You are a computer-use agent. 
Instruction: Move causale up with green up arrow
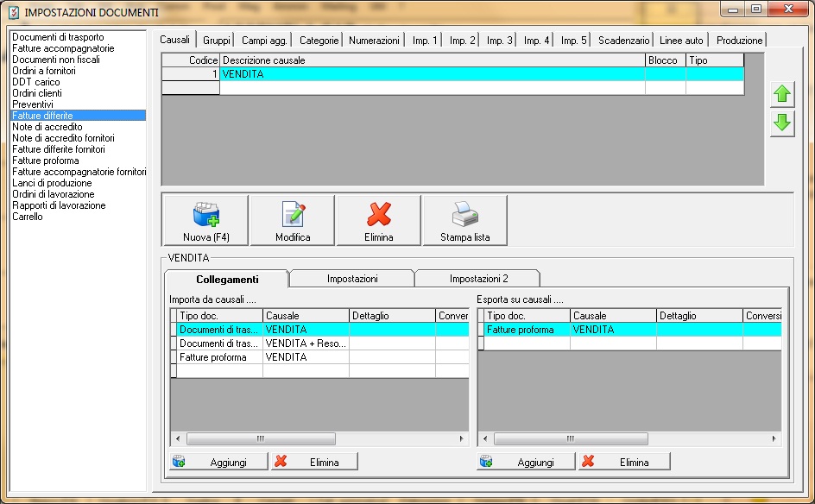[782, 94]
